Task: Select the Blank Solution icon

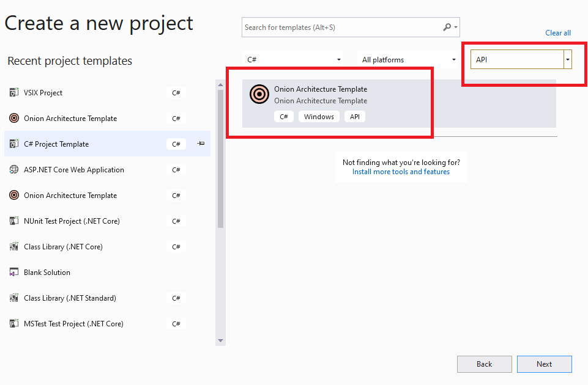Action: [x=15, y=272]
